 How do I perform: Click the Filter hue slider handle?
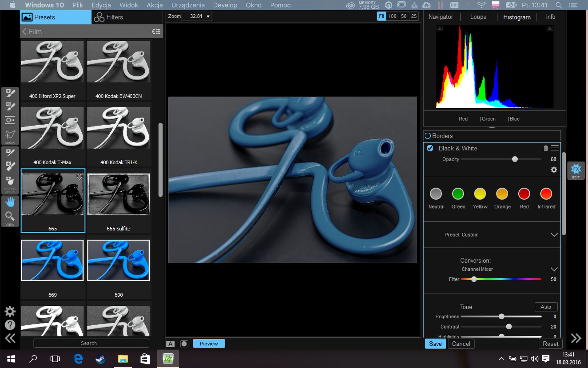[474, 279]
